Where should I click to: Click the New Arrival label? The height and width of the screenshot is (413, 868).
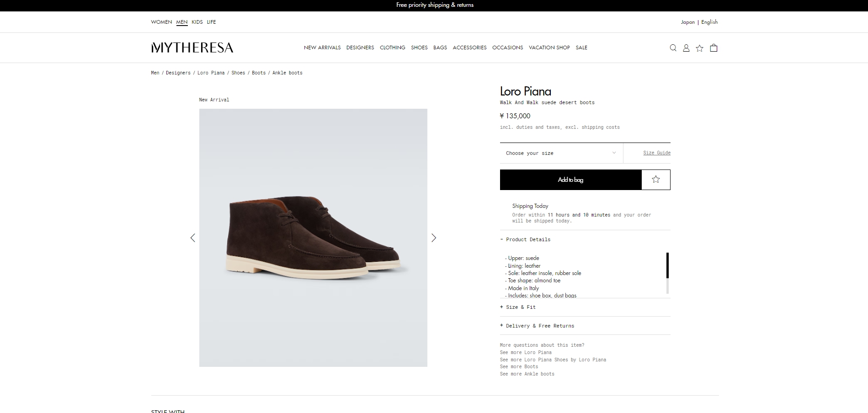coord(214,100)
